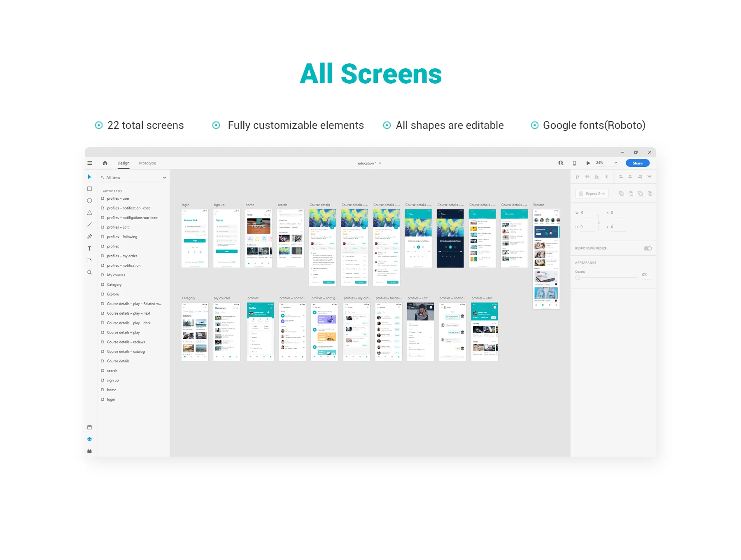Choose the Artboard tool
The width and height of the screenshot is (741, 560).
click(89, 260)
